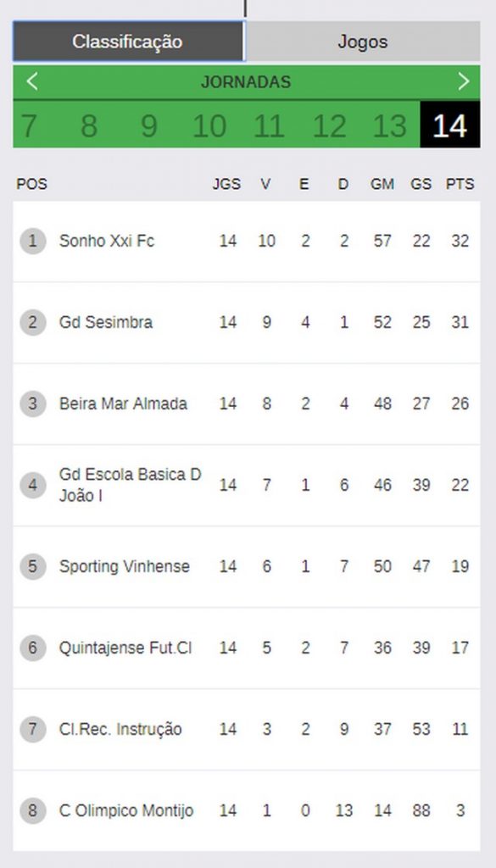Open Gd Sesimbra team row
496x868 pixels.
(247, 323)
